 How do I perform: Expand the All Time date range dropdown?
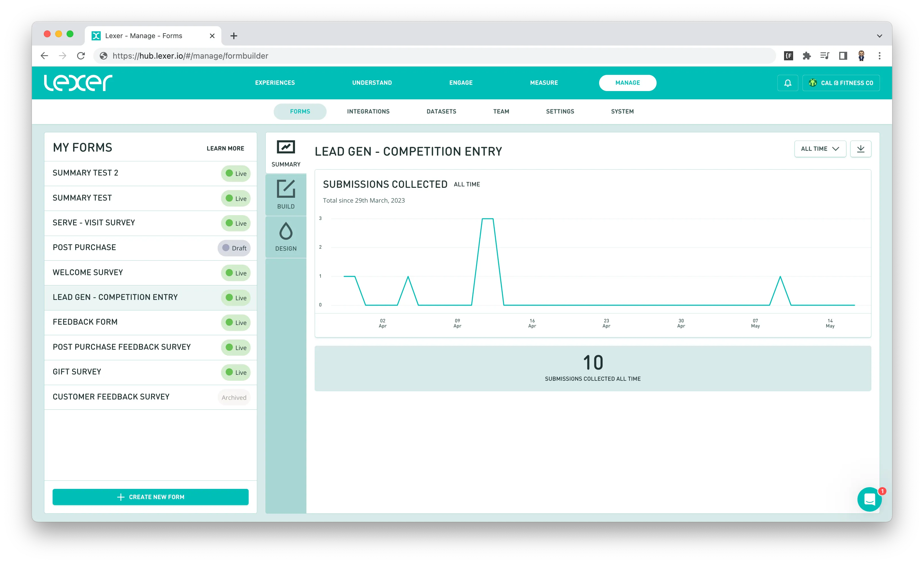820,149
